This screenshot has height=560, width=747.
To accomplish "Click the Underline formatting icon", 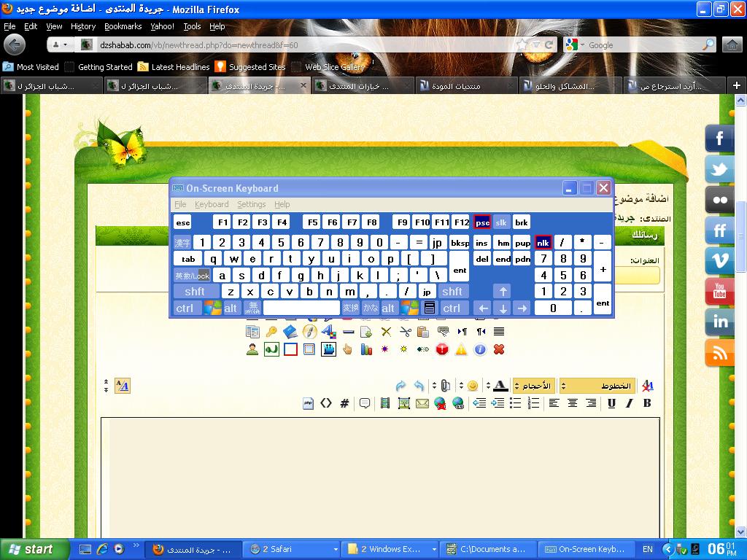I will tap(611, 403).
